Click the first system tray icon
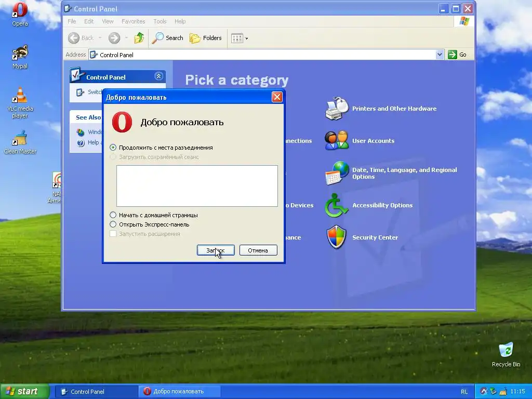 [x=484, y=391]
